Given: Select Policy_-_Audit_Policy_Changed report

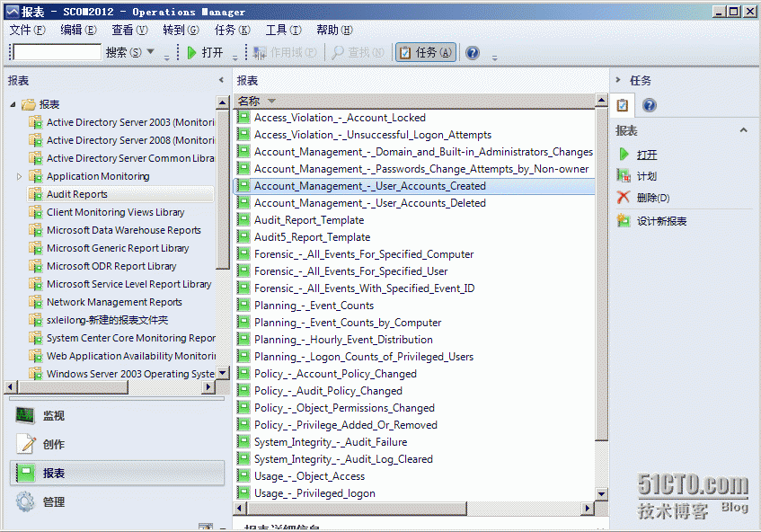Looking at the screenshot, I should pos(328,391).
